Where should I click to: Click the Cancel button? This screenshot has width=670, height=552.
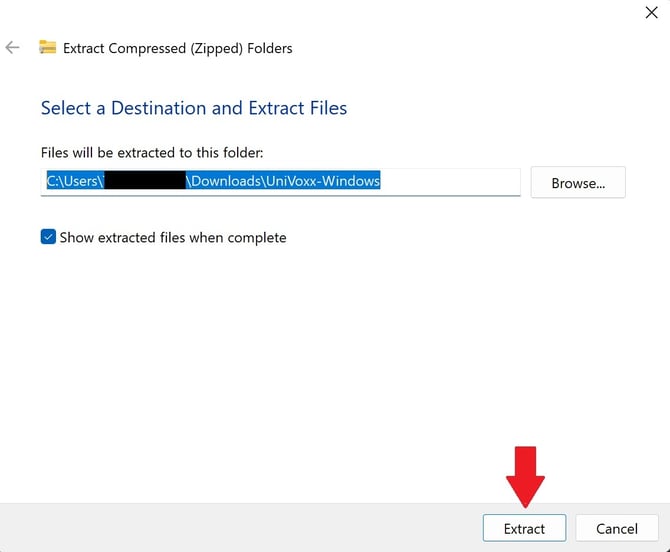click(617, 529)
